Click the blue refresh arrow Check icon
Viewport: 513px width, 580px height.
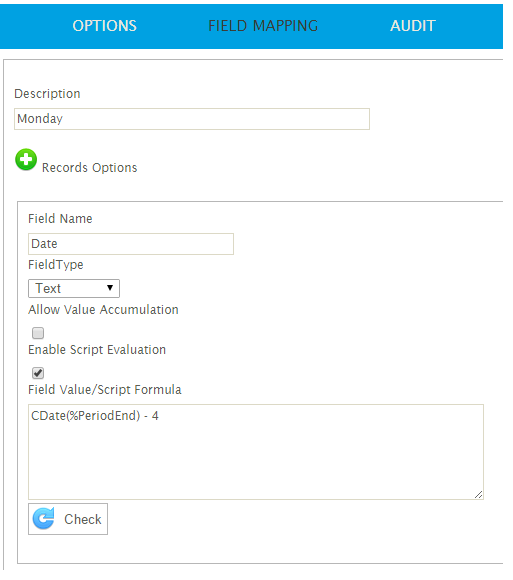(44, 519)
